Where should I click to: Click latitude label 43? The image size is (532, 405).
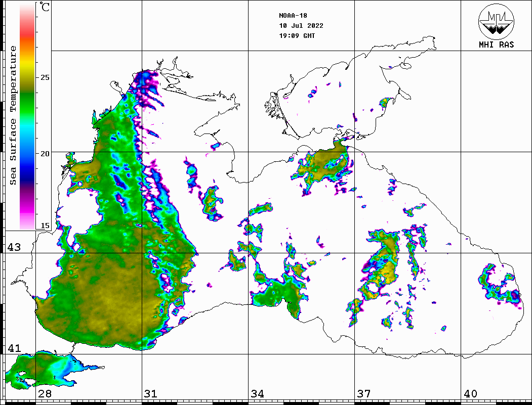14,247
